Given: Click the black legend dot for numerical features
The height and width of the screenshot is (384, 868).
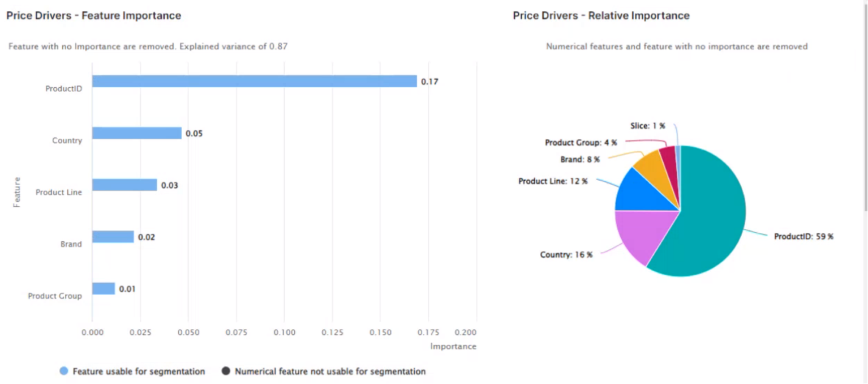Looking at the screenshot, I should 226,372.
